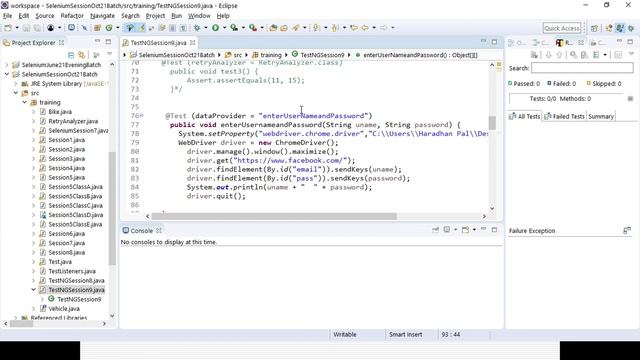Open RetryAnalyzer.java in explorer
Screen dimensions: 640x360
click(73, 121)
